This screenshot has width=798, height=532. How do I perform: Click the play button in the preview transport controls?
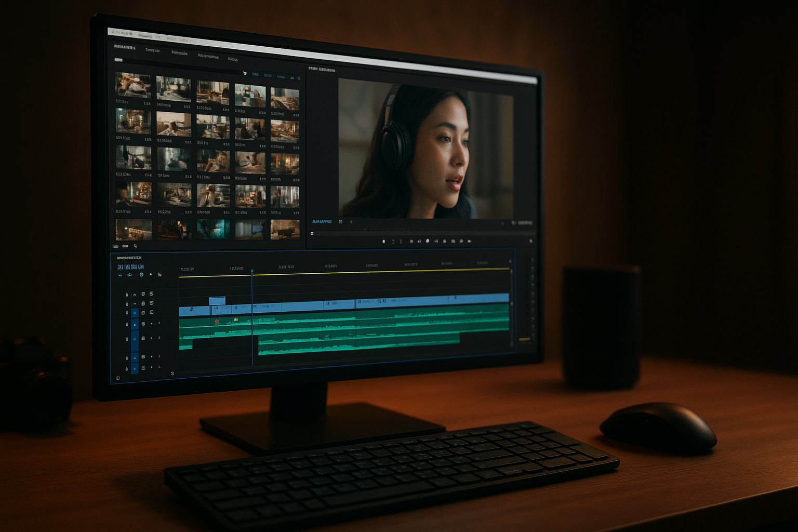click(428, 241)
